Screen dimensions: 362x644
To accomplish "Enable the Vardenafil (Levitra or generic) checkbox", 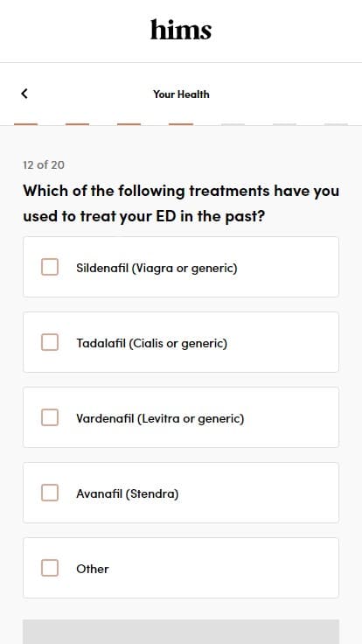I will (x=50, y=417).
